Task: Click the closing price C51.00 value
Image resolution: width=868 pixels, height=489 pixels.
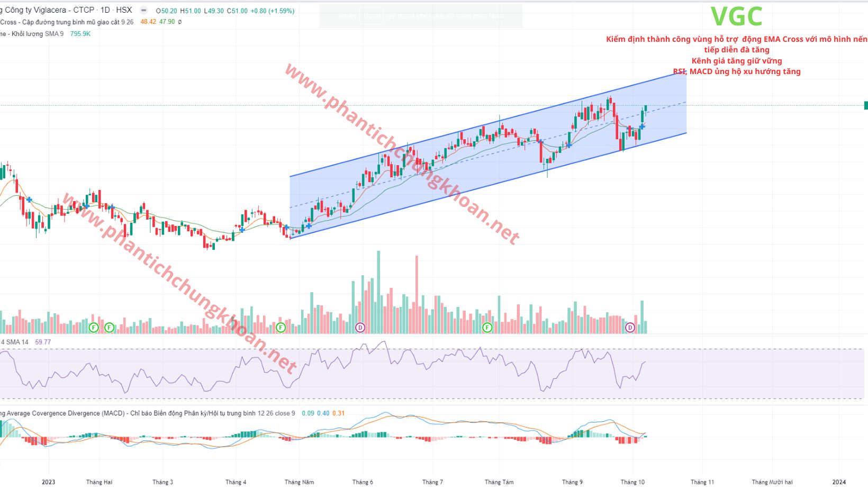Action: click(238, 11)
